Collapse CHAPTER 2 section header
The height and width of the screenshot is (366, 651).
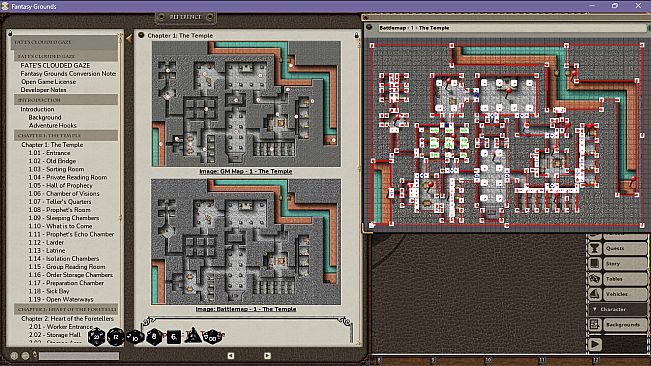click(x=66, y=309)
